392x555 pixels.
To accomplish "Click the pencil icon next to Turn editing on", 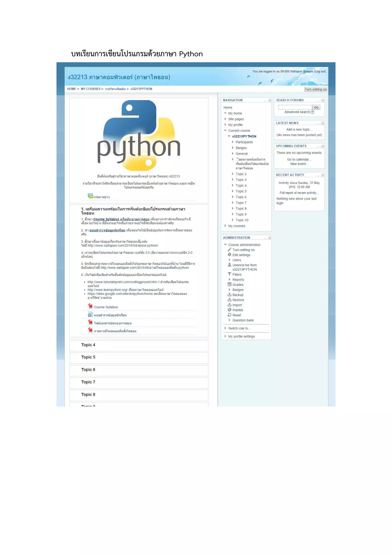I will click(x=229, y=250).
